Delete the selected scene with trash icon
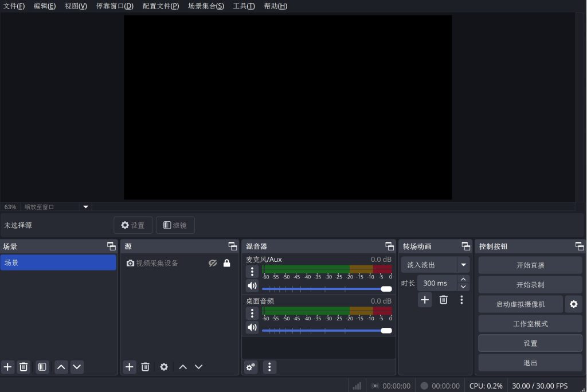This screenshot has width=587, height=392. tap(24, 367)
